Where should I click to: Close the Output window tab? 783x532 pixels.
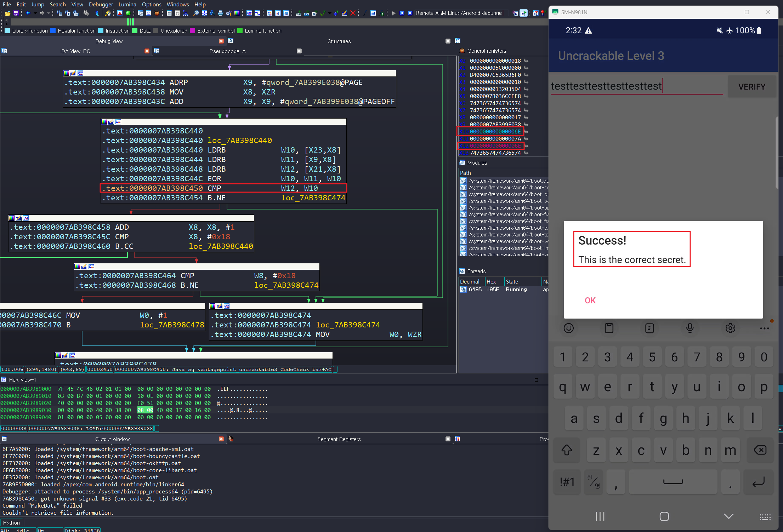click(221, 439)
